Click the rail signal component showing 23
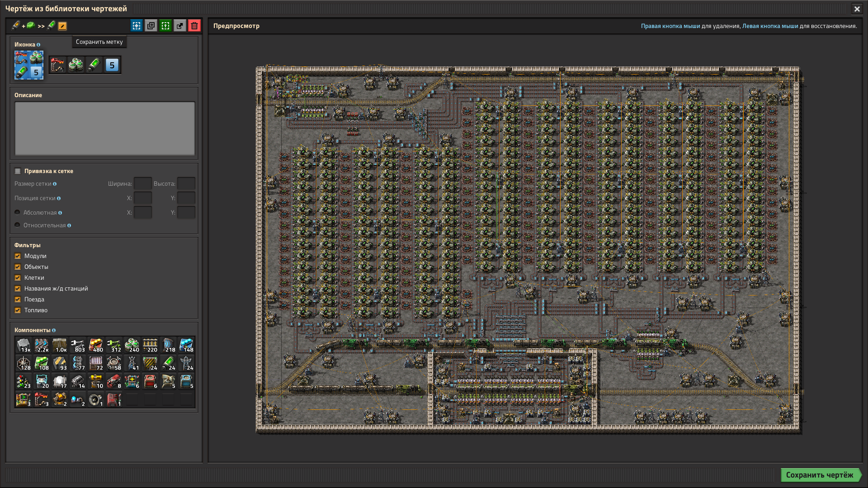This screenshot has height=488, width=868. tap(24, 381)
